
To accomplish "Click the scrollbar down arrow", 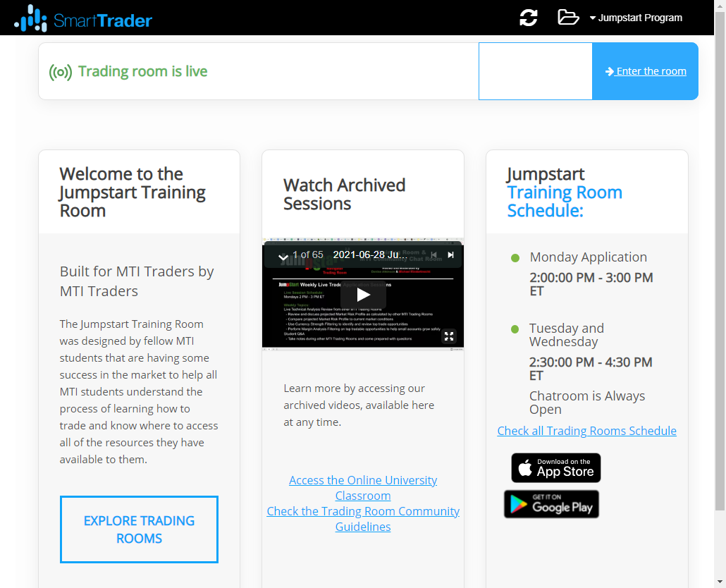I will [x=720, y=582].
